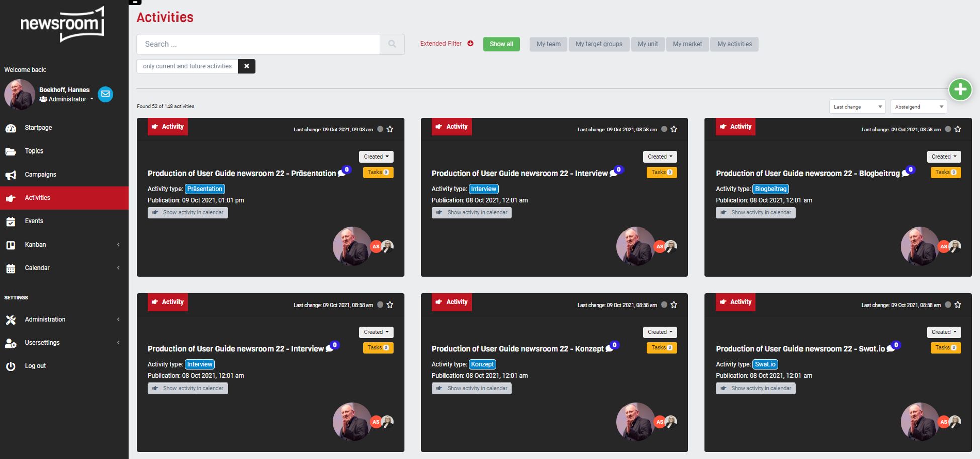Open Startpage from the sidebar
Image resolution: width=980 pixels, height=459 pixels.
point(64,128)
